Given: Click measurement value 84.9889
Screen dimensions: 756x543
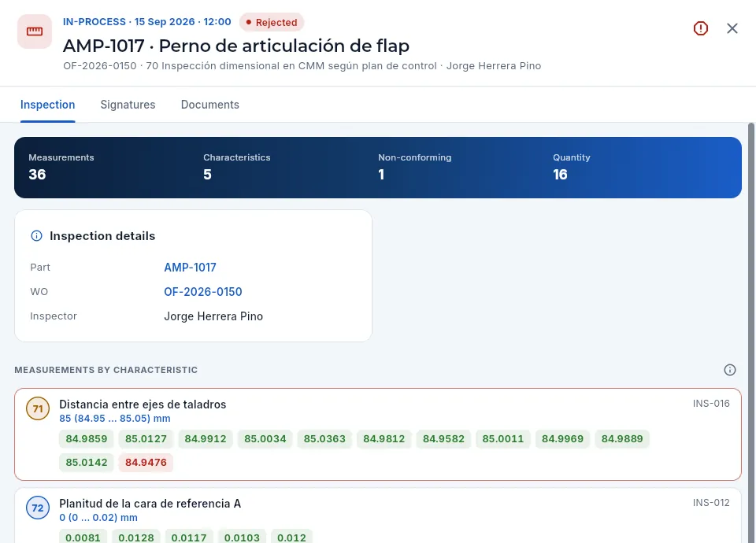Looking at the screenshot, I should click(x=622, y=439).
